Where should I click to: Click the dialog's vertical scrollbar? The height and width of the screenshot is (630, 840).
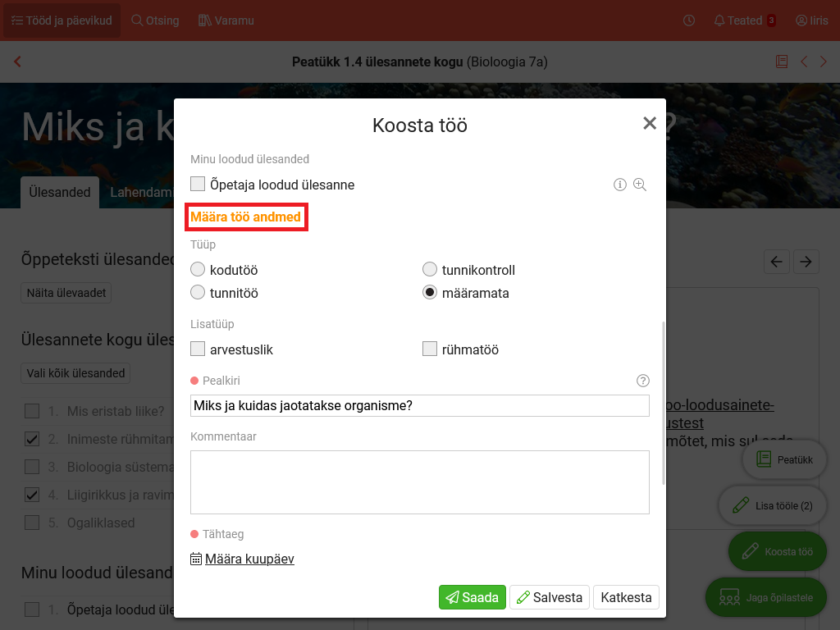[663, 402]
